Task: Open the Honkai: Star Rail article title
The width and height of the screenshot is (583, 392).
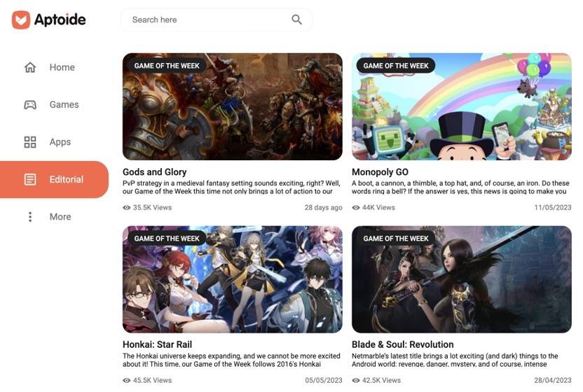Action: pos(157,344)
